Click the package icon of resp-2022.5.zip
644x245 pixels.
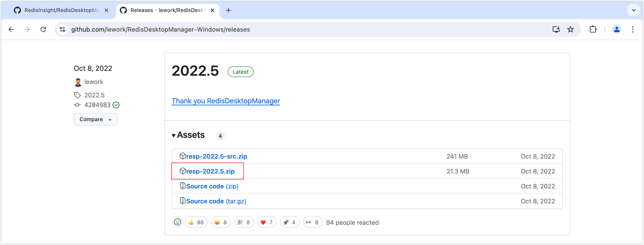(x=183, y=171)
